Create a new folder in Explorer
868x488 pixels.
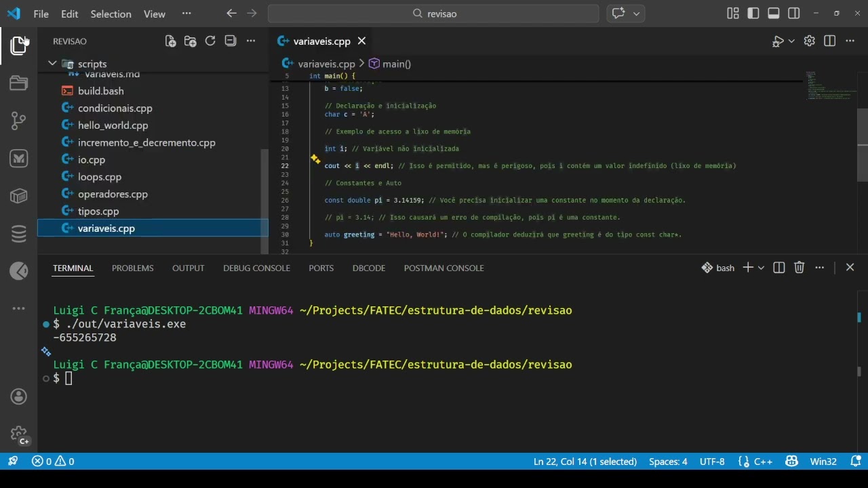191,41
